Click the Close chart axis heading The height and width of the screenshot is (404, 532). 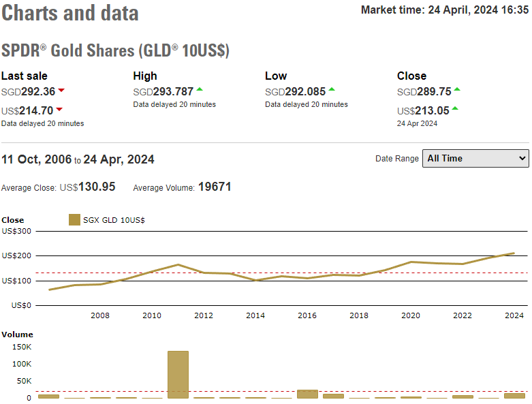point(12,220)
